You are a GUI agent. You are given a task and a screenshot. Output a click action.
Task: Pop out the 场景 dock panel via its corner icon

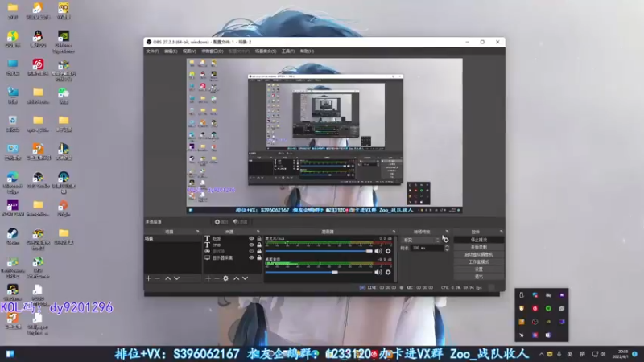point(197,232)
